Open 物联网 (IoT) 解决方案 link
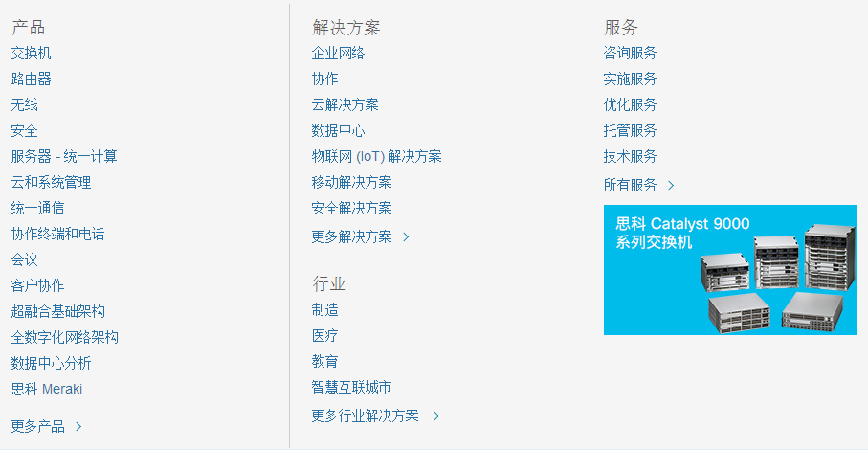 point(376,156)
